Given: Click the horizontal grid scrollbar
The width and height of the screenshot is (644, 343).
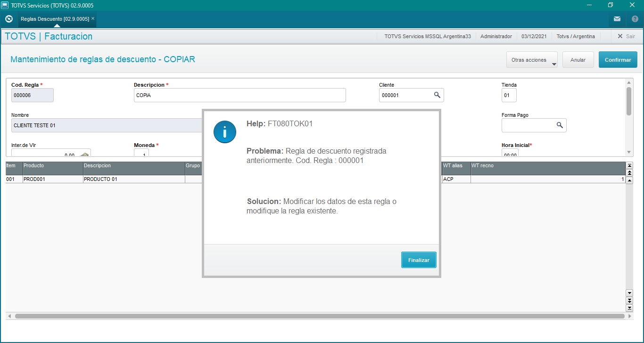Looking at the screenshot, I should 320,316.
